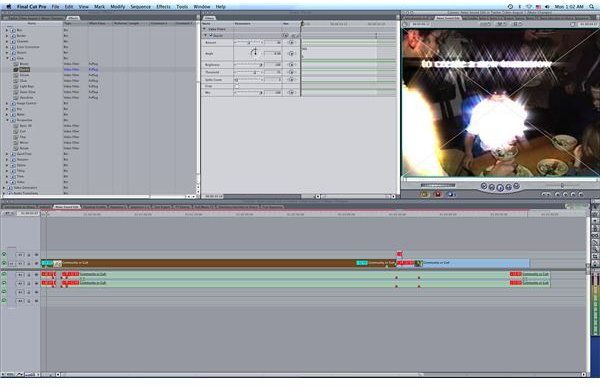The image size is (600, 388).
Task: Click the A1 audio track lock icon
Action: coord(29,275)
